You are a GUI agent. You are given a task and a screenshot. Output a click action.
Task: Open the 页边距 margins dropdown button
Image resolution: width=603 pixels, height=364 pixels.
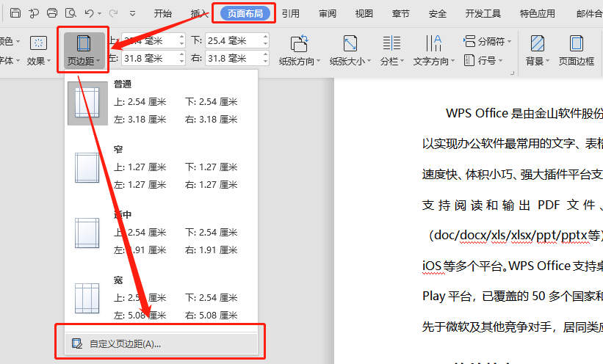coord(83,49)
